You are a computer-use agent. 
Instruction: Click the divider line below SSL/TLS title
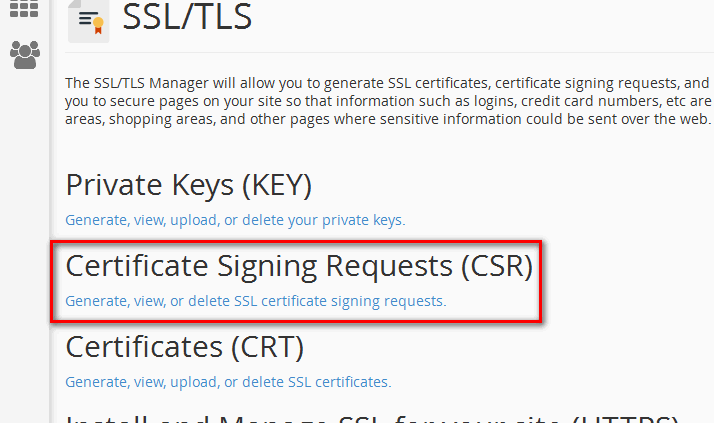[x=400, y=52]
